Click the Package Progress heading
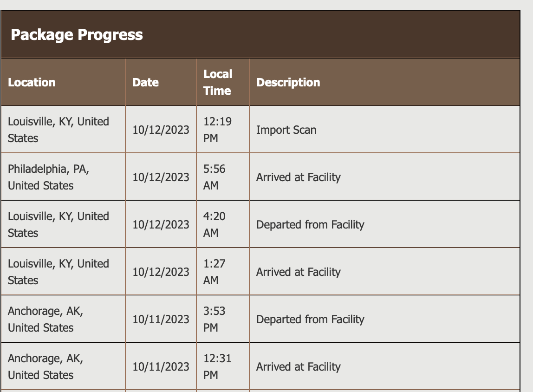Screen dimensions: 533x392 tap(77, 35)
